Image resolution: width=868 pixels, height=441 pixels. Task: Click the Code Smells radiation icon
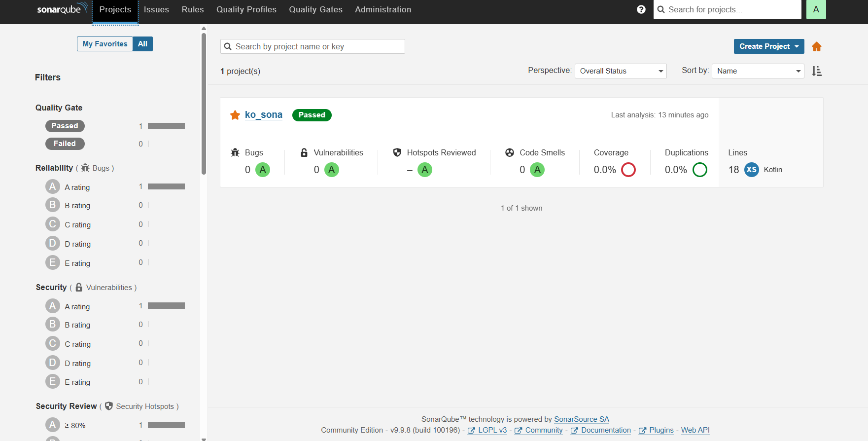[510, 152]
